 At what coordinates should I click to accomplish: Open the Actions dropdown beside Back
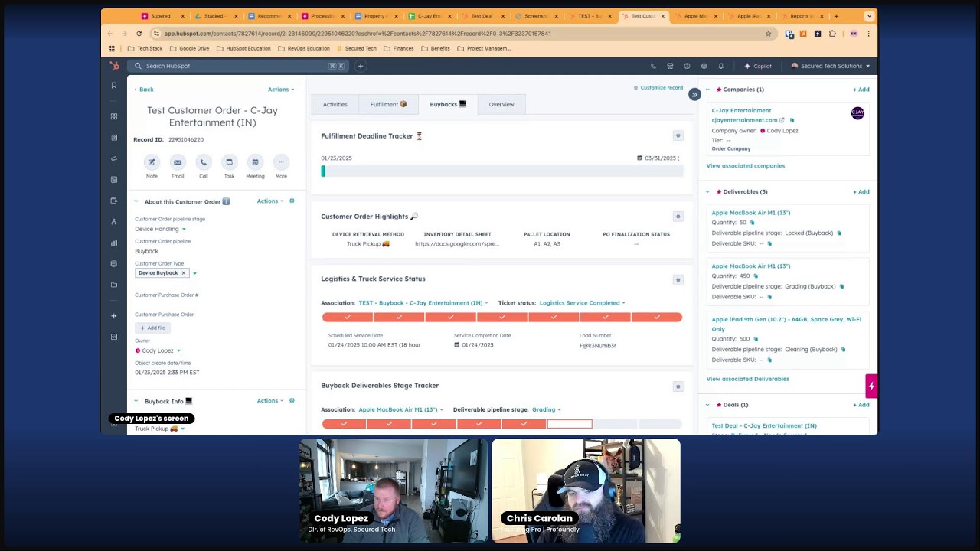click(281, 90)
